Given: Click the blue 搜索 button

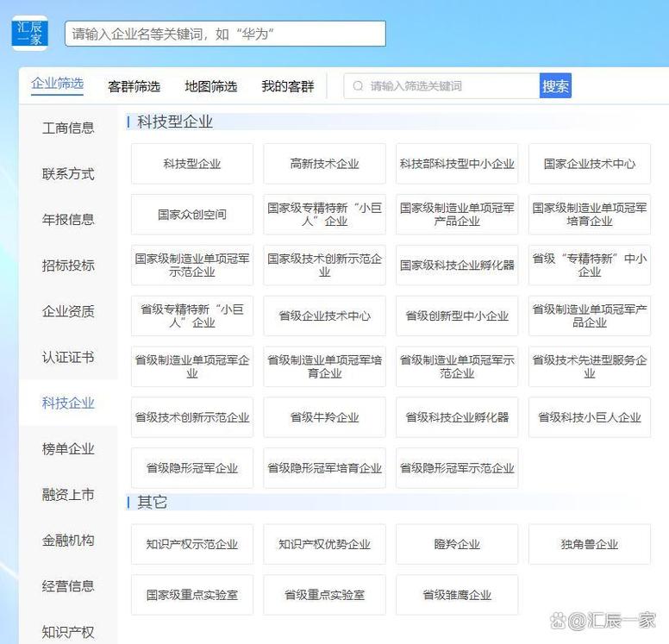Looking at the screenshot, I should click(x=555, y=86).
